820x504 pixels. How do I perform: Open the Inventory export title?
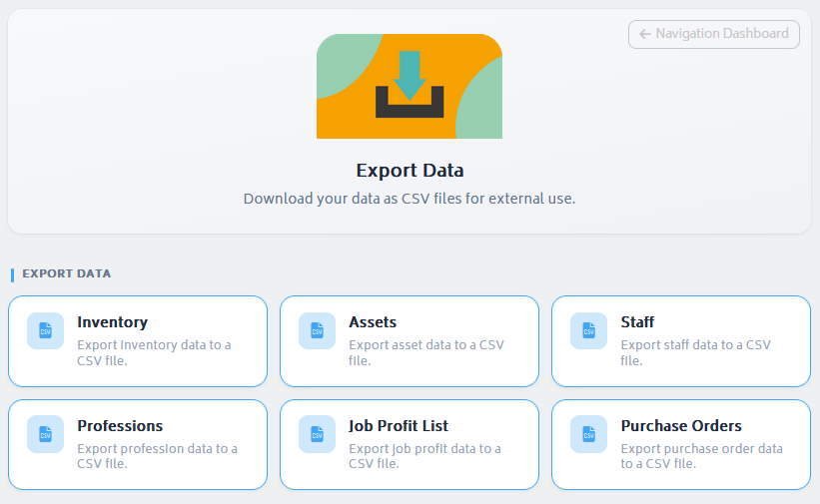[x=112, y=322]
